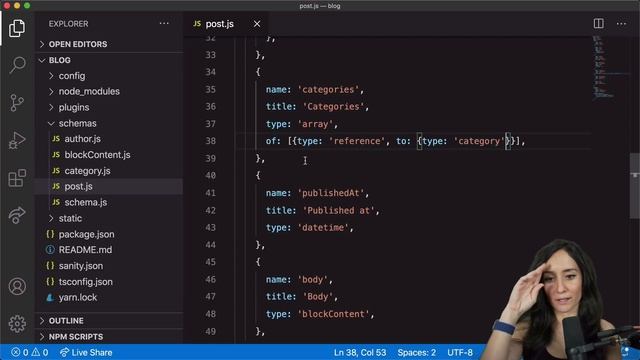Split the editor to the right
The height and width of the screenshot is (360, 640).
(598, 24)
